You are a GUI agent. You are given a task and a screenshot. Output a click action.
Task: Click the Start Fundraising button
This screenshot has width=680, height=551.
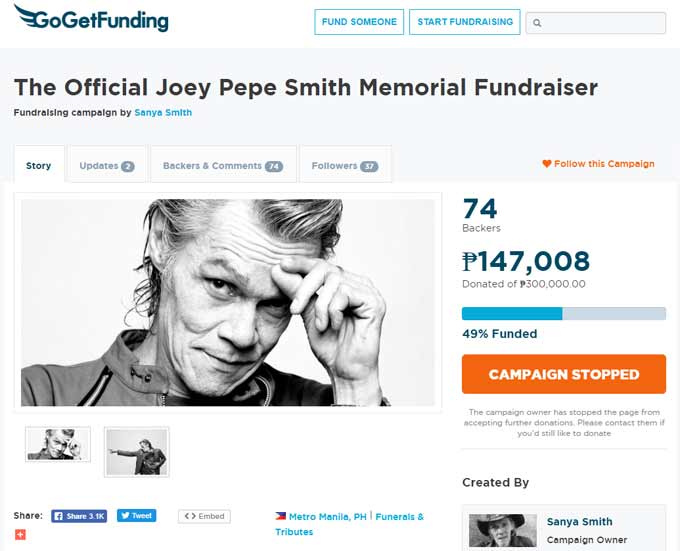point(465,22)
